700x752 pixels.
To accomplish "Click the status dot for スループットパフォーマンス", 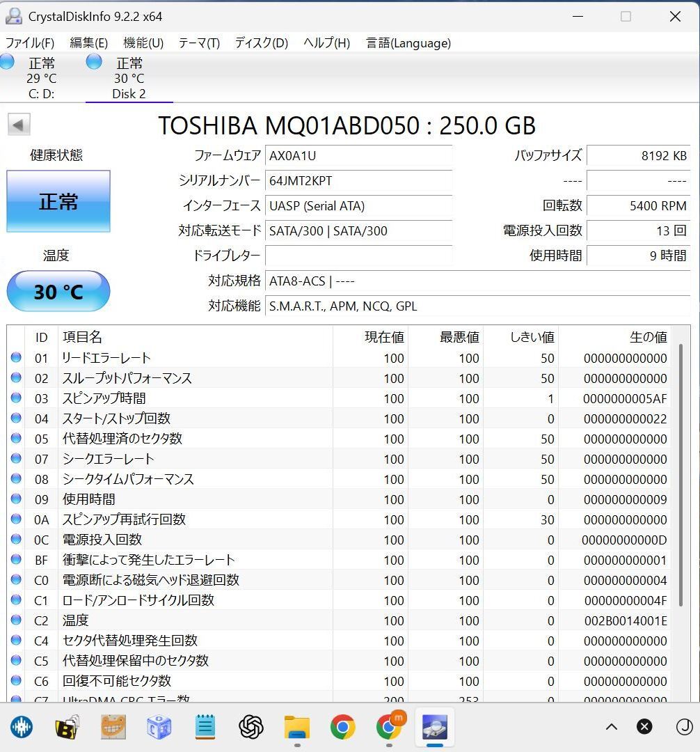I will click(16, 377).
